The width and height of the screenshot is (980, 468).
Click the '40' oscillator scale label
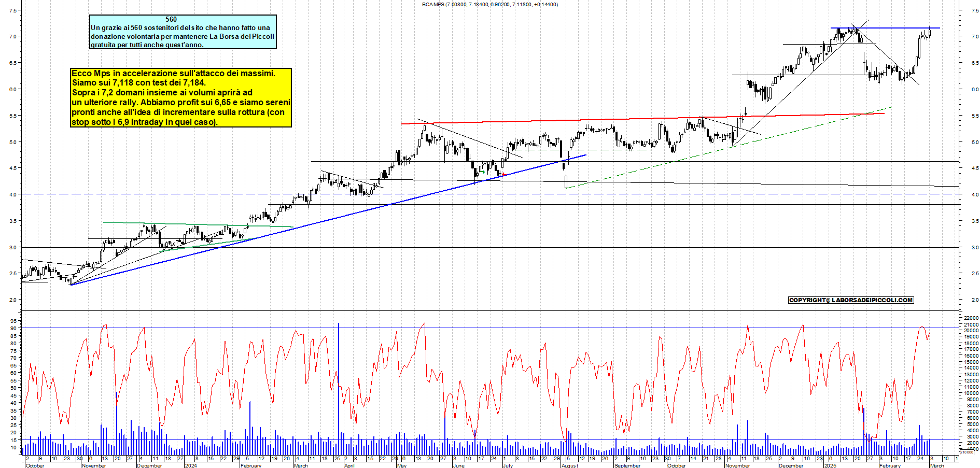click(x=13, y=403)
